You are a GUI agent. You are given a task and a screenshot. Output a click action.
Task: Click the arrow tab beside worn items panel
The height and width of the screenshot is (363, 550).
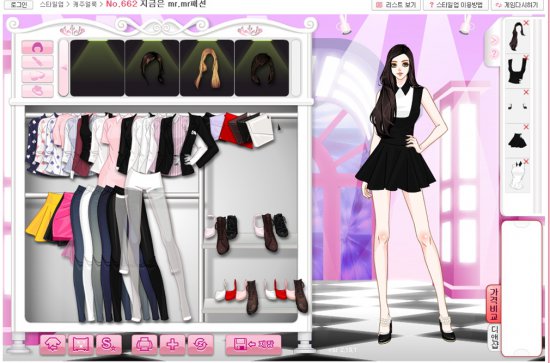[494, 41]
